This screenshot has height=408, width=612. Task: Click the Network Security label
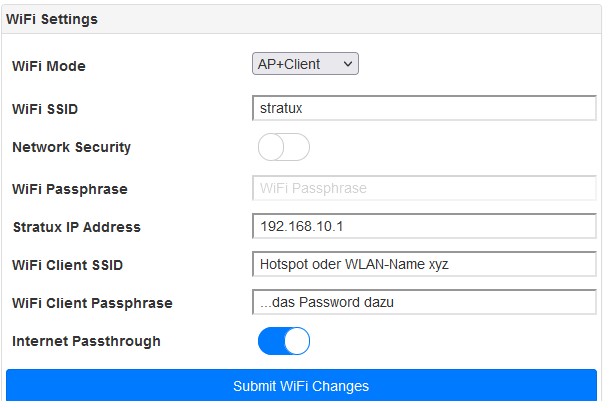(71, 147)
